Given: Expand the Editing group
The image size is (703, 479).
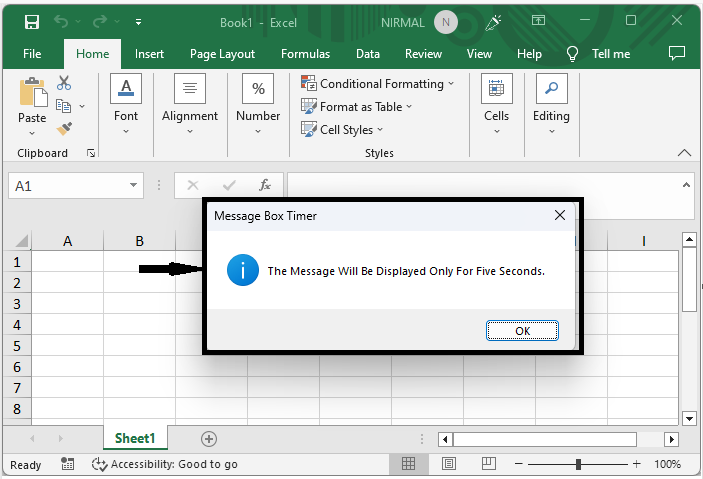Looking at the screenshot, I should (551, 105).
